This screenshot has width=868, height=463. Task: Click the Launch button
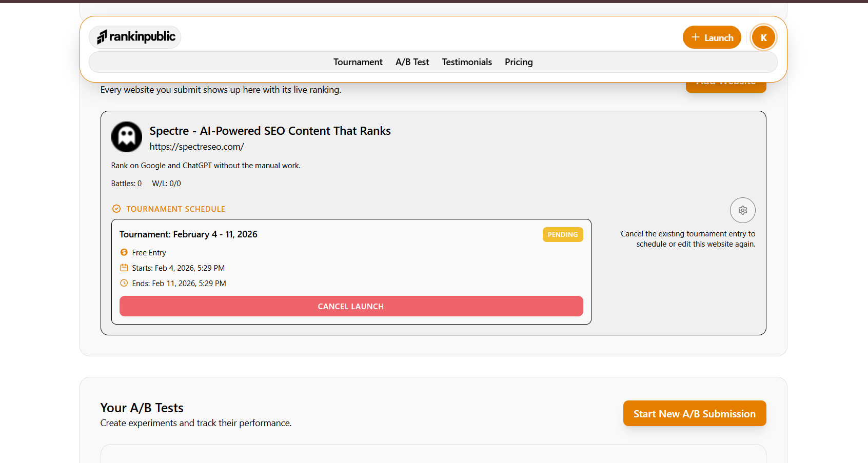coord(712,37)
